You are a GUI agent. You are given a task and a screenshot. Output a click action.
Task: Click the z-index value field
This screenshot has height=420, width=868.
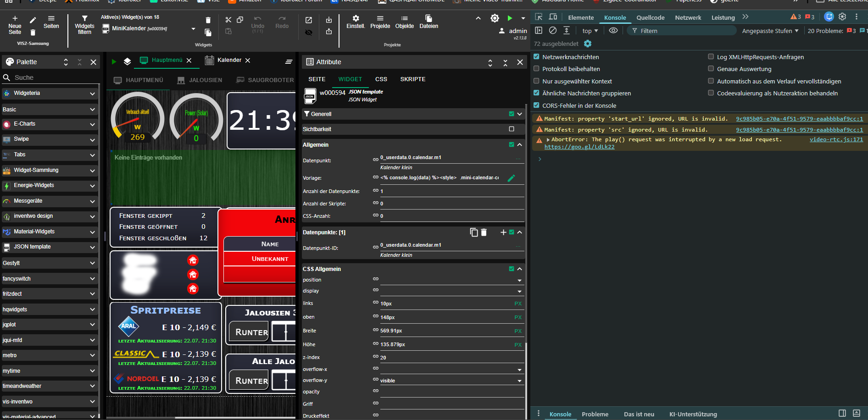[x=451, y=358]
